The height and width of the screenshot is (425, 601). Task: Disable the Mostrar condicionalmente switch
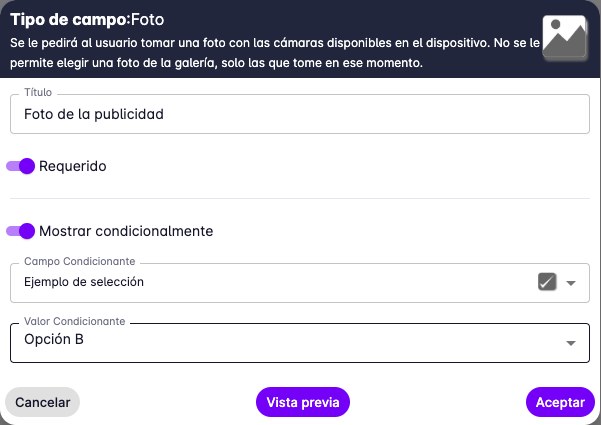tap(21, 231)
